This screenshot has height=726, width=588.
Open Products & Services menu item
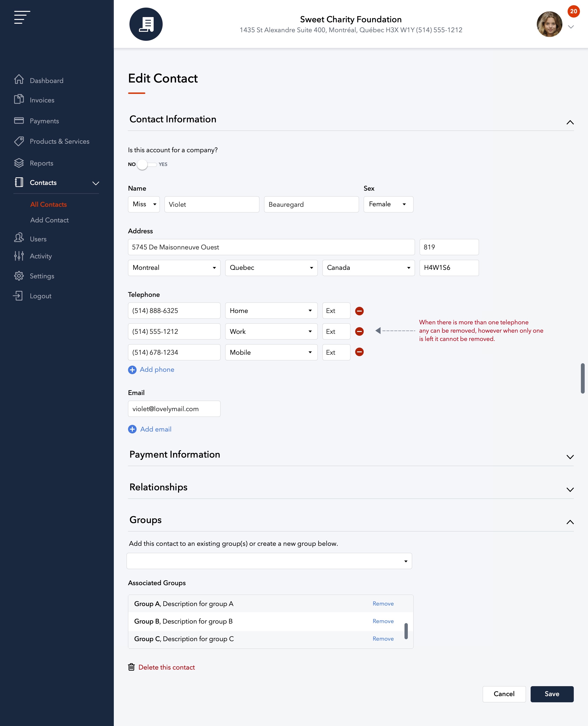tap(60, 141)
